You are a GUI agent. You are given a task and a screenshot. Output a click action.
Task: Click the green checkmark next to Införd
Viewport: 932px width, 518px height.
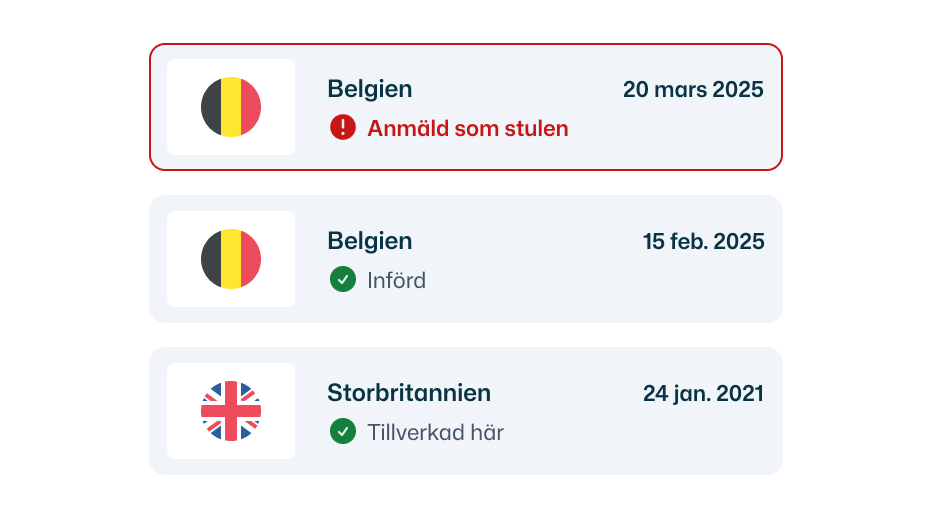click(x=343, y=280)
